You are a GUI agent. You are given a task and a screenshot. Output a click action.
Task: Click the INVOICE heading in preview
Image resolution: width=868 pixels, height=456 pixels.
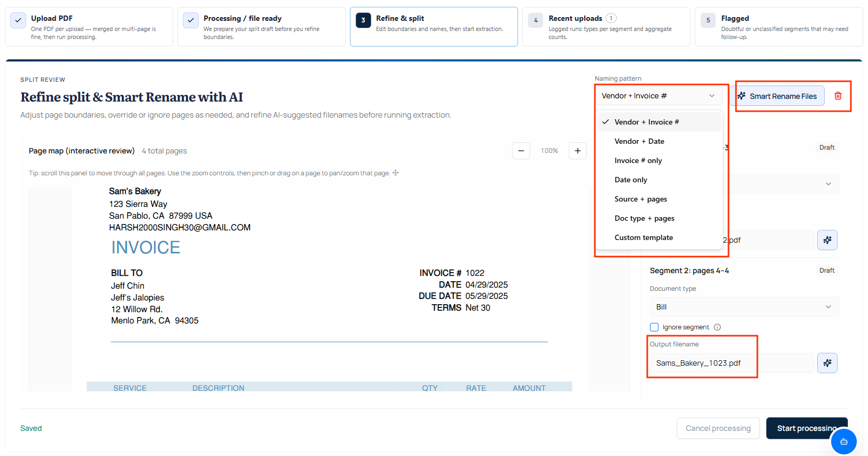(145, 248)
